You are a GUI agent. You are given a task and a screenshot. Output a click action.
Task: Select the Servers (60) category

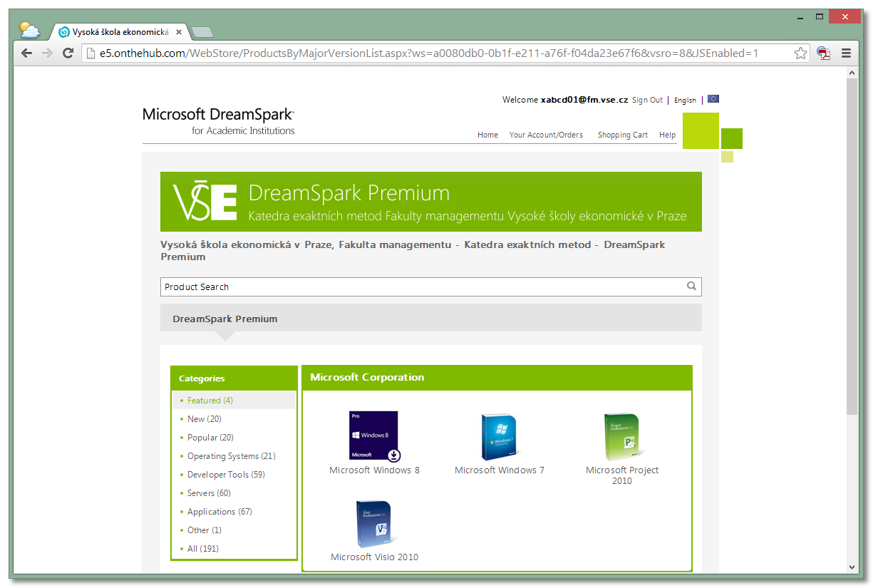pyautogui.click(x=209, y=493)
